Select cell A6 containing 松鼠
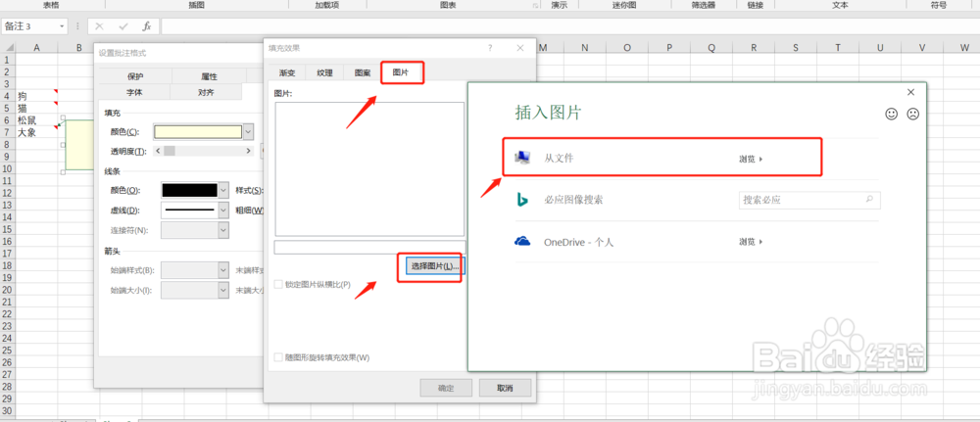 click(36, 119)
